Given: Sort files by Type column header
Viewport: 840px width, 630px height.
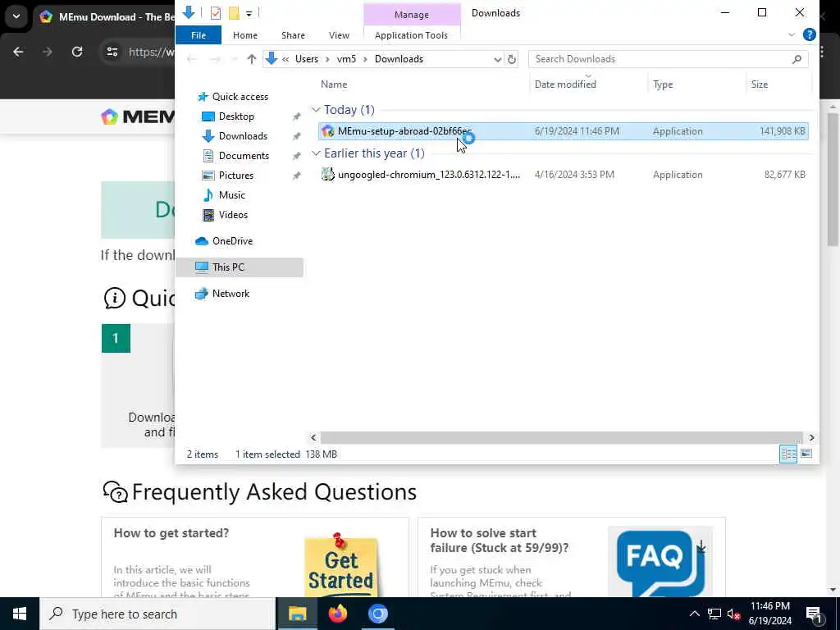Looking at the screenshot, I should point(663,84).
